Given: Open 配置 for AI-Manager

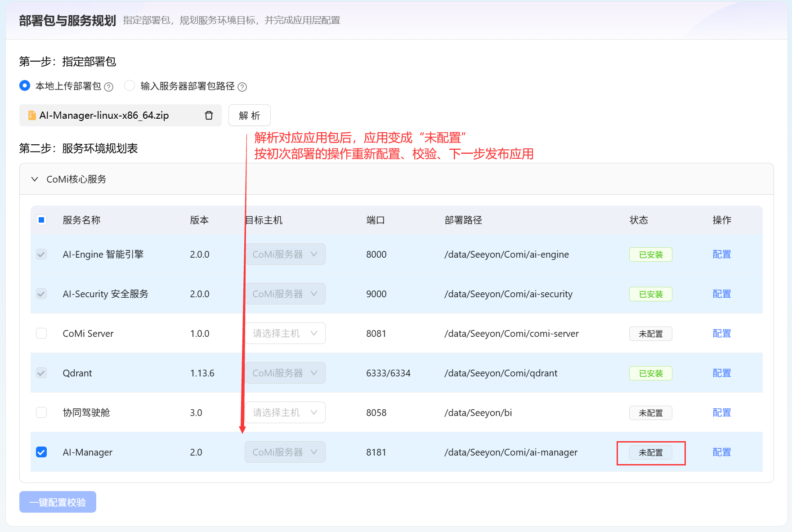Looking at the screenshot, I should [722, 452].
